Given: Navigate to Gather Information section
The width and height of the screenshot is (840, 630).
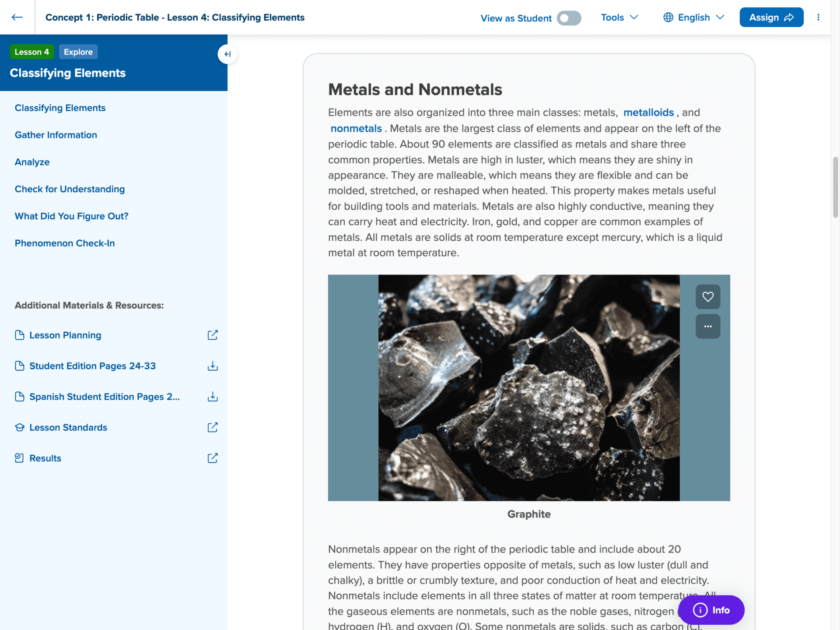Looking at the screenshot, I should point(56,134).
